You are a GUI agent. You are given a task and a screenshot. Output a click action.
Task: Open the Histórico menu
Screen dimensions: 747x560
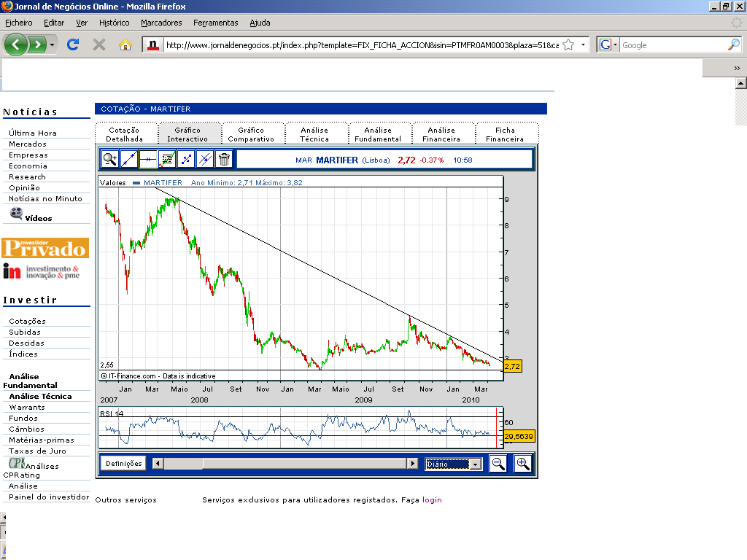click(114, 23)
